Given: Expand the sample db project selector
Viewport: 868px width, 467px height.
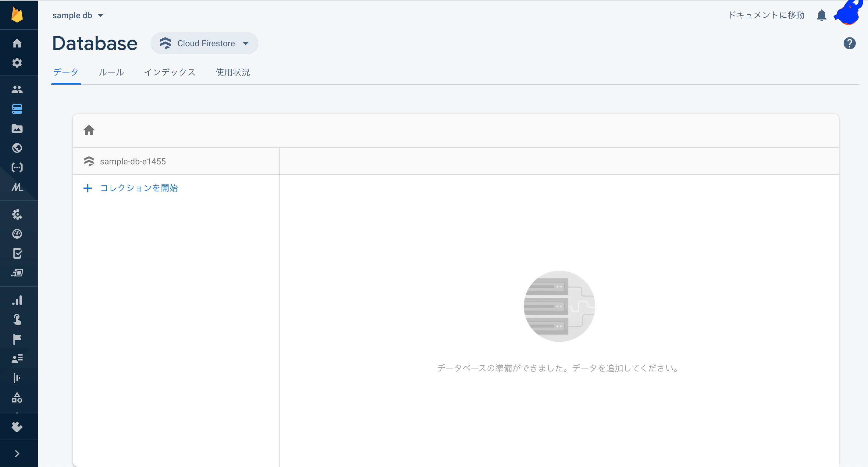Looking at the screenshot, I should pos(77,15).
